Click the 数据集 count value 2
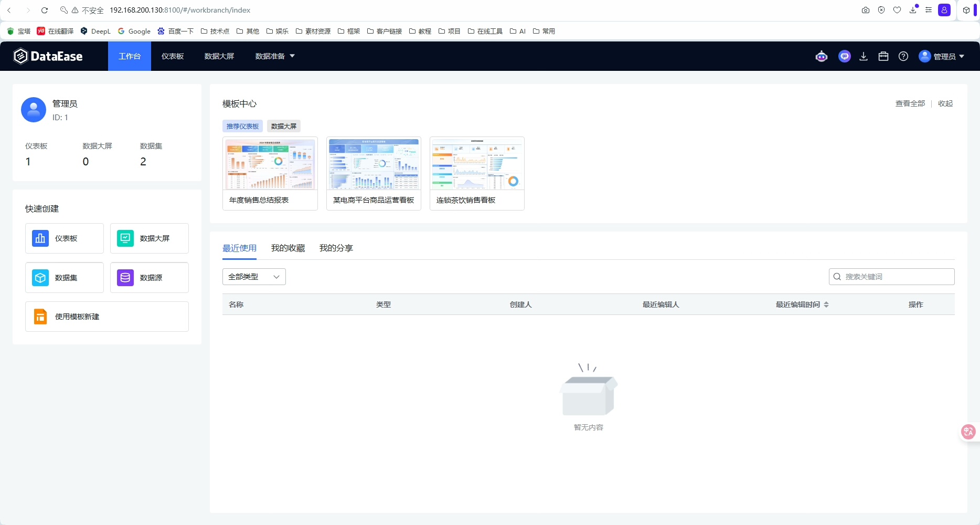 (143, 162)
